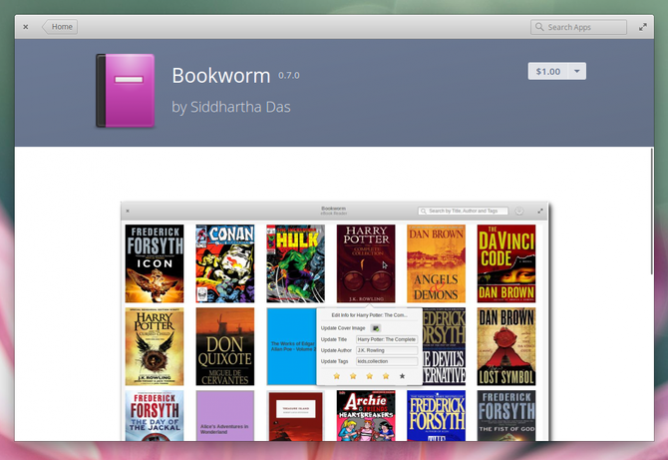The width and height of the screenshot is (668, 460).
Task: Click Bookworm's Search by Title, Author and Tags field
Action: pyautogui.click(x=463, y=211)
